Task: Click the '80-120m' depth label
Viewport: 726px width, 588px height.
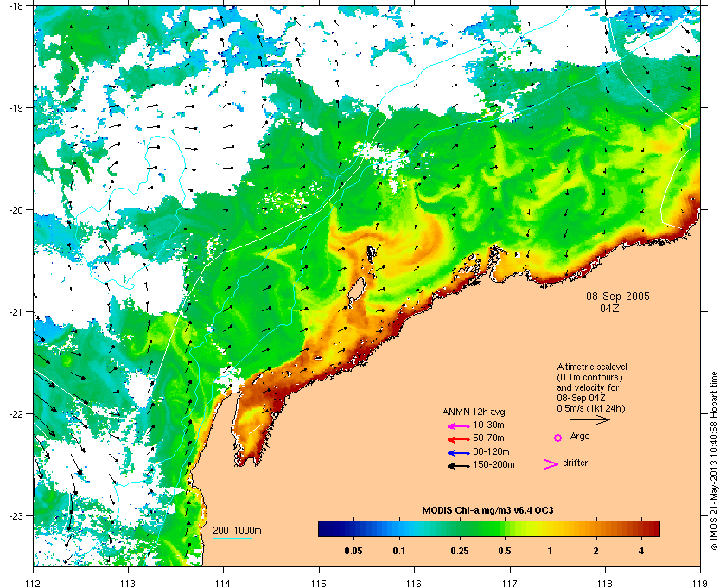Action: click(491, 451)
